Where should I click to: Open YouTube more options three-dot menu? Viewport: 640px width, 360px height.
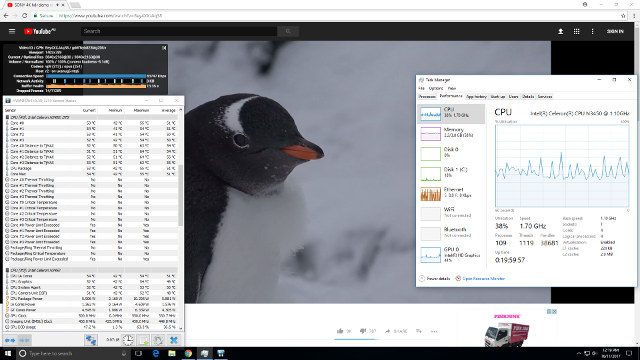(x=593, y=31)
